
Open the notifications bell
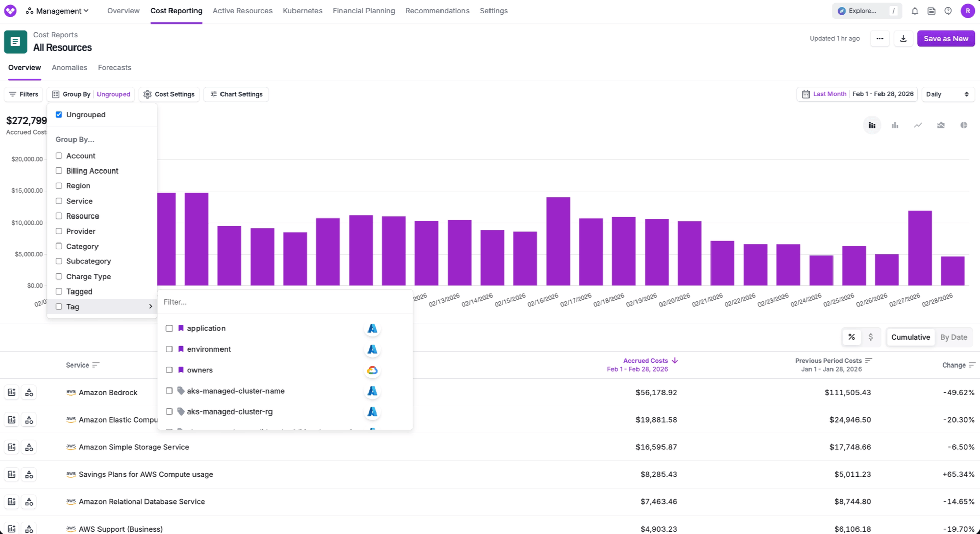pos(915,11)
